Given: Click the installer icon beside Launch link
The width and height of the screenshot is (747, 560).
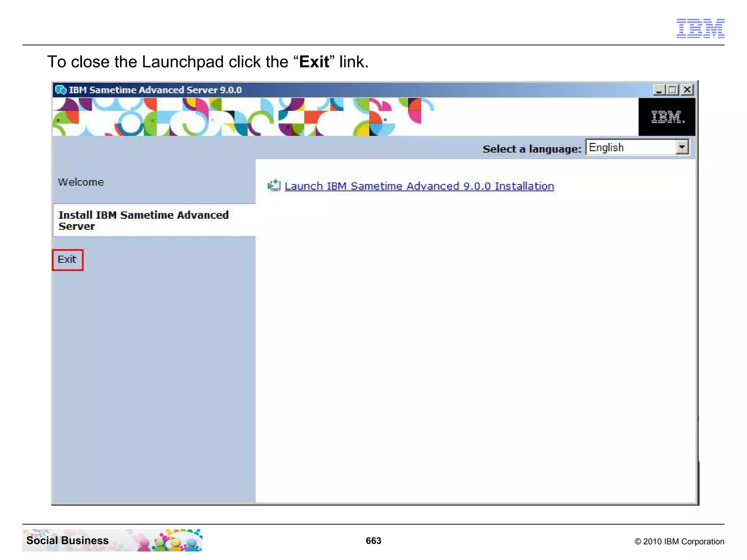Looking at the screenshot, I should pos(274,185).
